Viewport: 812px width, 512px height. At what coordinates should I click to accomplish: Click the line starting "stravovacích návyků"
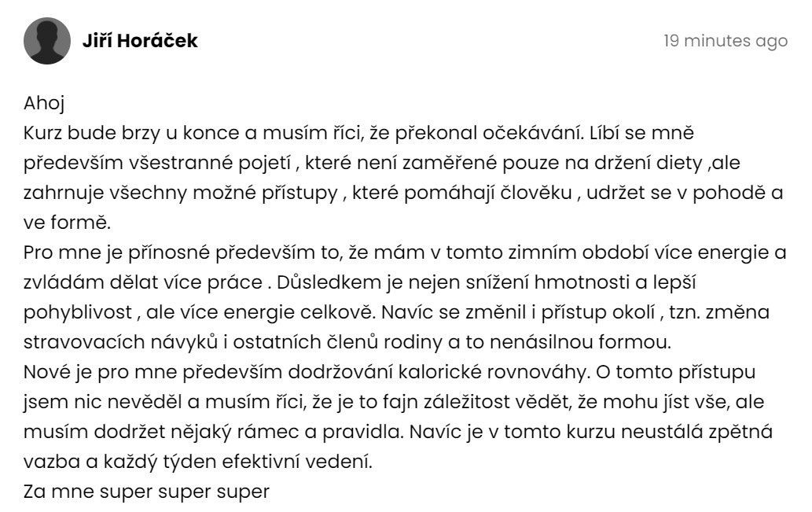(x=347, y=343)
